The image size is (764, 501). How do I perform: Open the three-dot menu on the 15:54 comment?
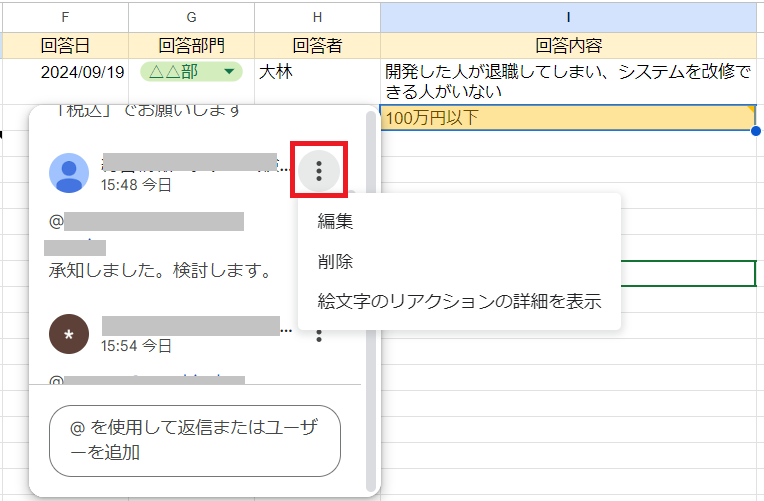point(319,334)
